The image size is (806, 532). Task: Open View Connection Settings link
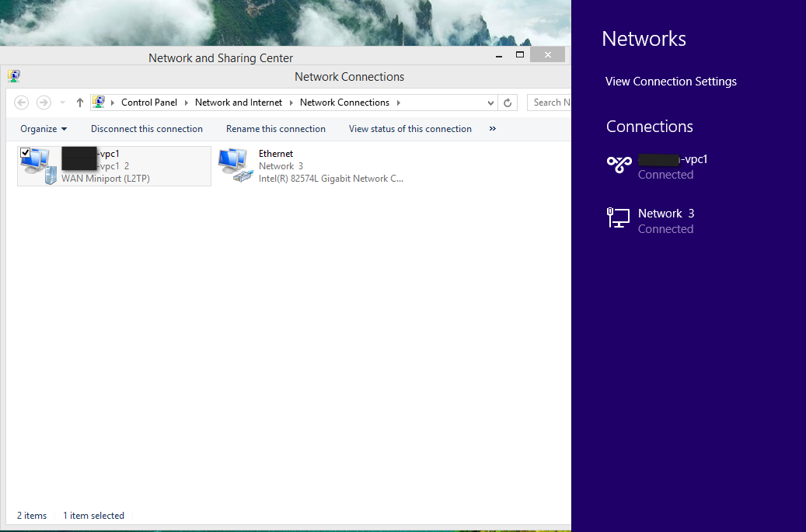(671, 82)
